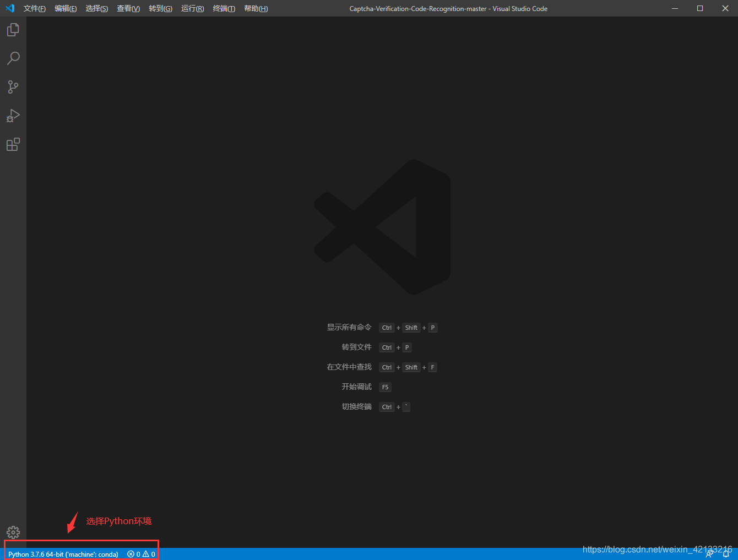Open the 文件(F) menu
Image resolution: width=738 pixels, height=560 pixels.
tap(35, 8)
